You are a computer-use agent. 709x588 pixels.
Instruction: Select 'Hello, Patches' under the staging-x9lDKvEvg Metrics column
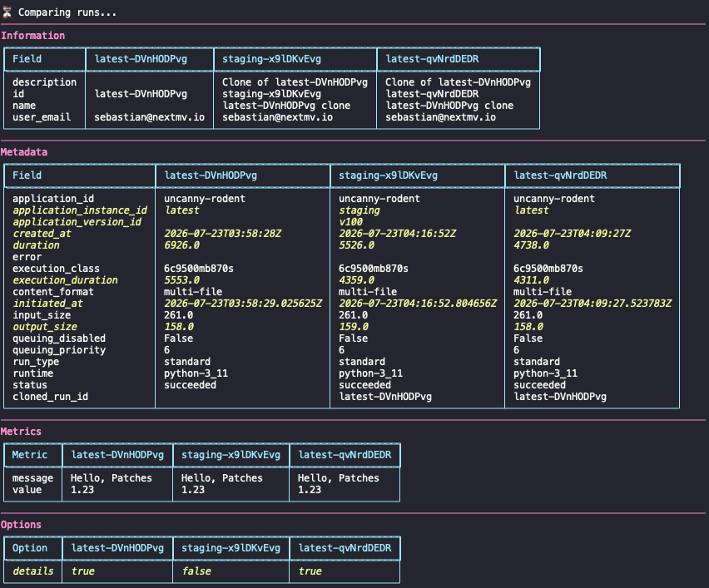pos(221,478)
